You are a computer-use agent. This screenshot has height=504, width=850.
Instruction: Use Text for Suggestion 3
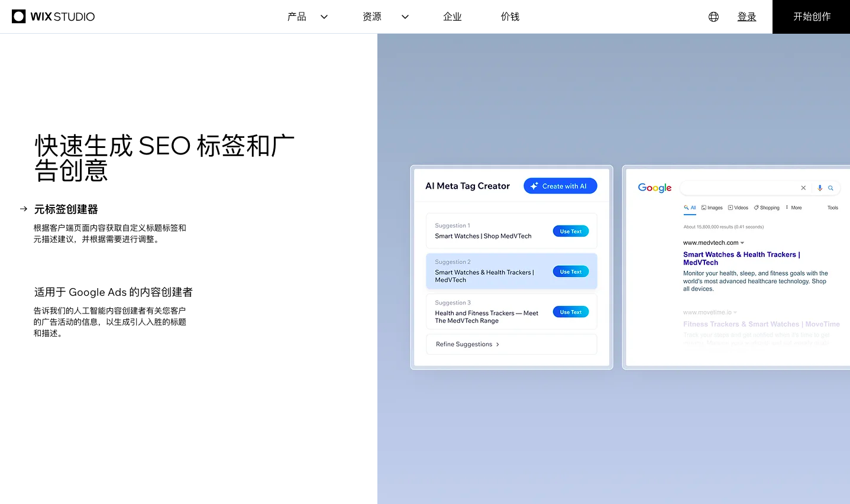tap(570, 312)
